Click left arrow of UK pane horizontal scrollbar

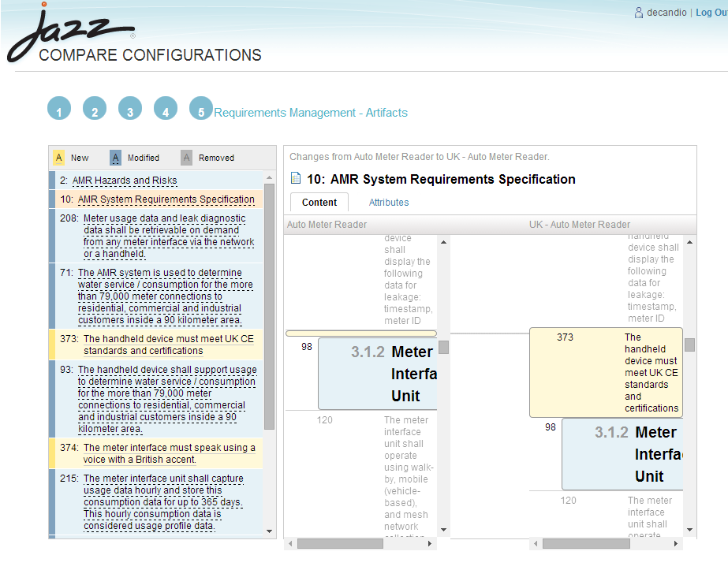coord(536,543)
